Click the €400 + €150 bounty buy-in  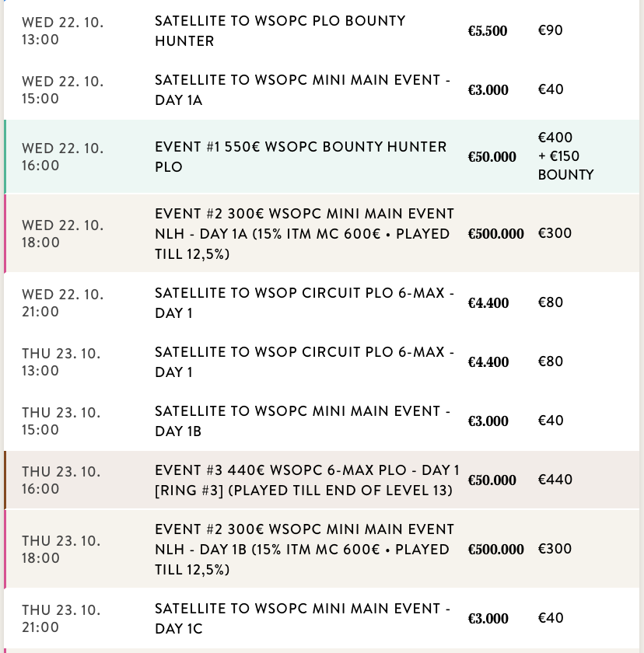[565, 157]
